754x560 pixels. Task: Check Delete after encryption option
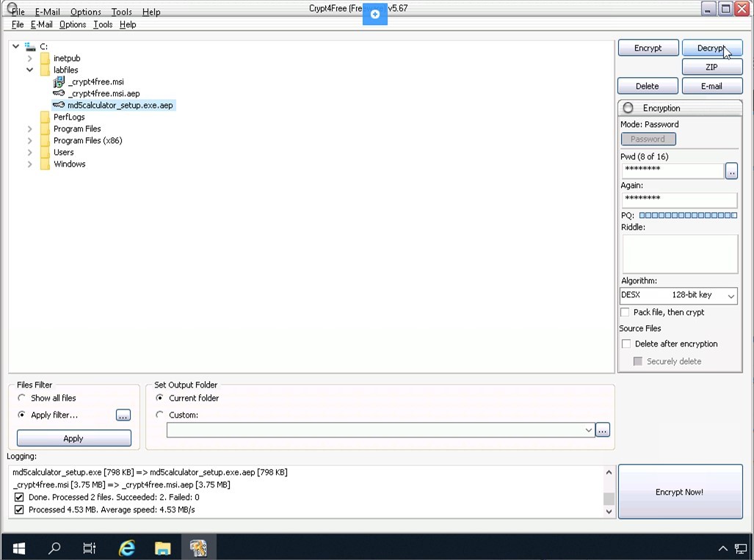tap(626, 343)
